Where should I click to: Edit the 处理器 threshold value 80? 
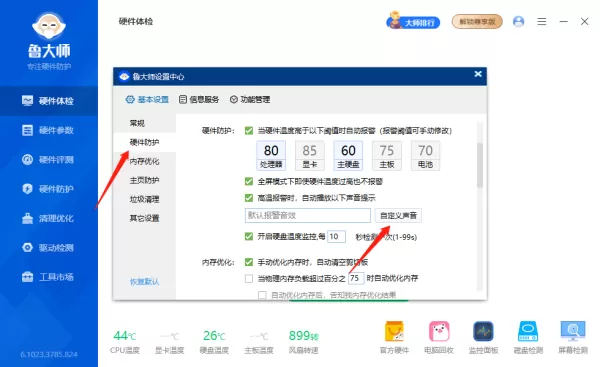tap(271, 151)
